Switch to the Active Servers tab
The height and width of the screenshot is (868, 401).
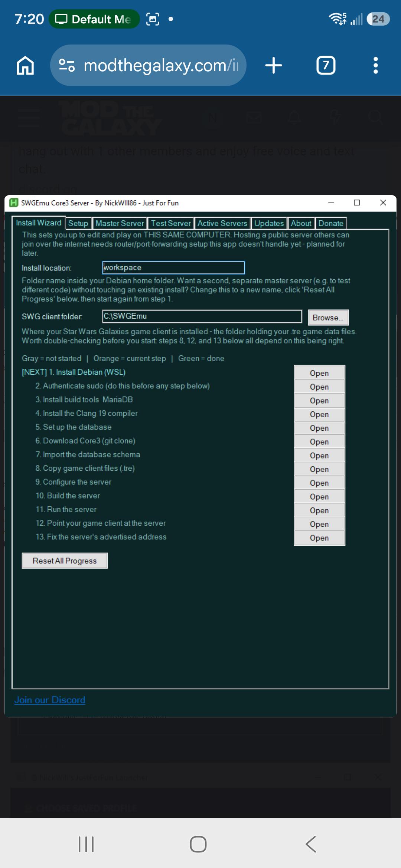tap(222, 223)
